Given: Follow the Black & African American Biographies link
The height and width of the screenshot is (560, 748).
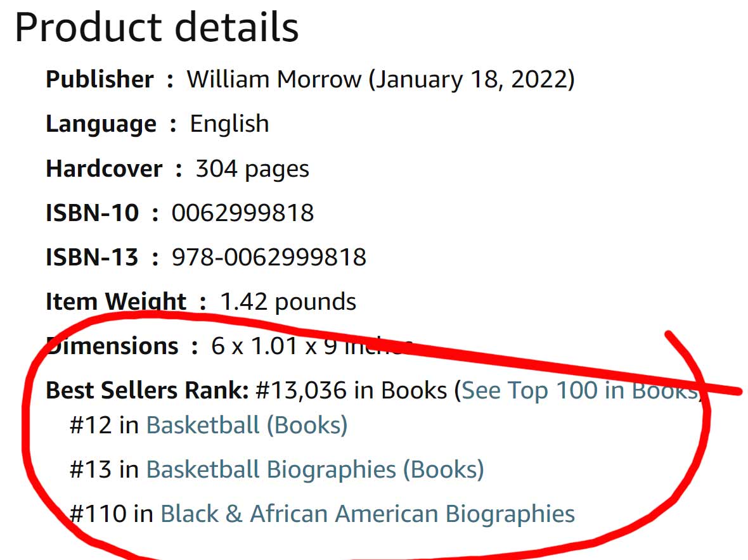Looking at the screenshot, I should click(368, 513).
